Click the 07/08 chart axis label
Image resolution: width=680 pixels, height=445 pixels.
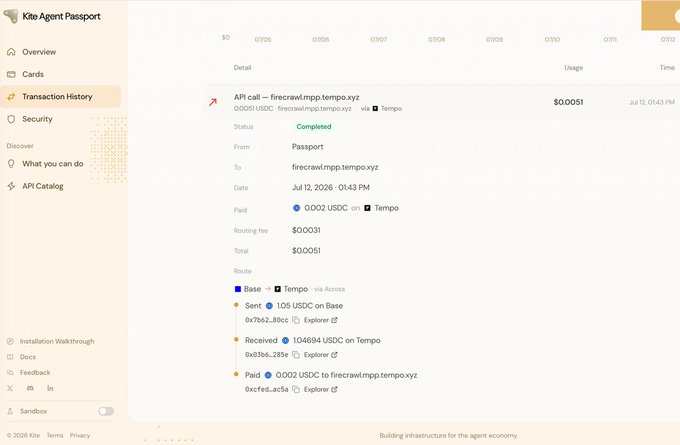point(436,39)
